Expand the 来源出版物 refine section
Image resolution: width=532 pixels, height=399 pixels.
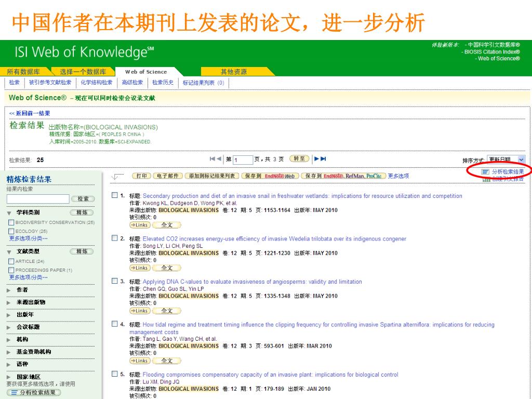pos(9,302)
